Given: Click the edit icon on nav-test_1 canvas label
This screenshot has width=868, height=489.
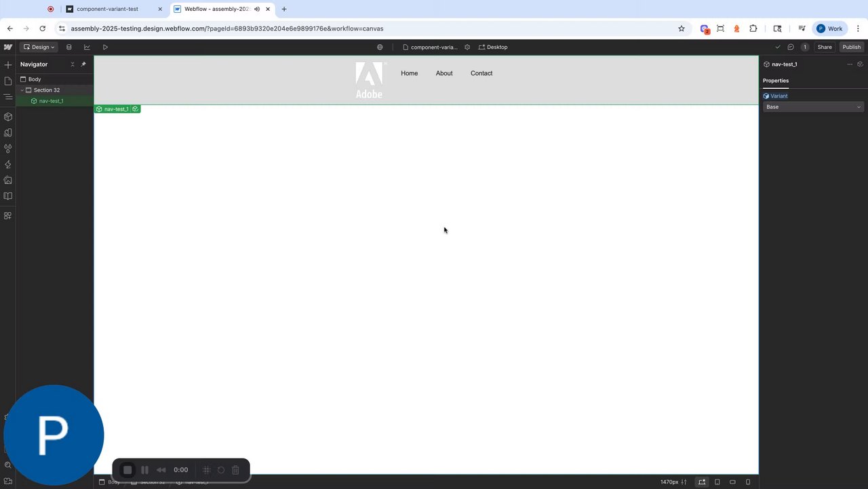Looking at the screenshot, I should [x=136, y=109].
